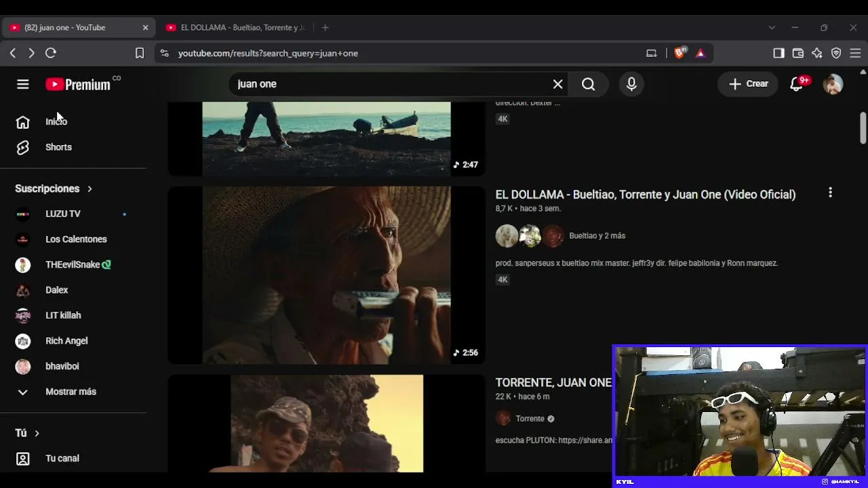Click the cast icon in the address bar

click(652, 53)
